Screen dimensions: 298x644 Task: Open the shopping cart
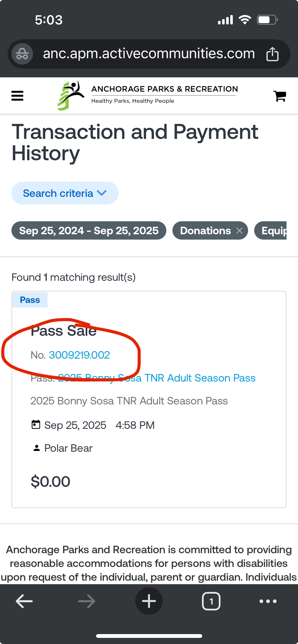(x=280, y=96)
